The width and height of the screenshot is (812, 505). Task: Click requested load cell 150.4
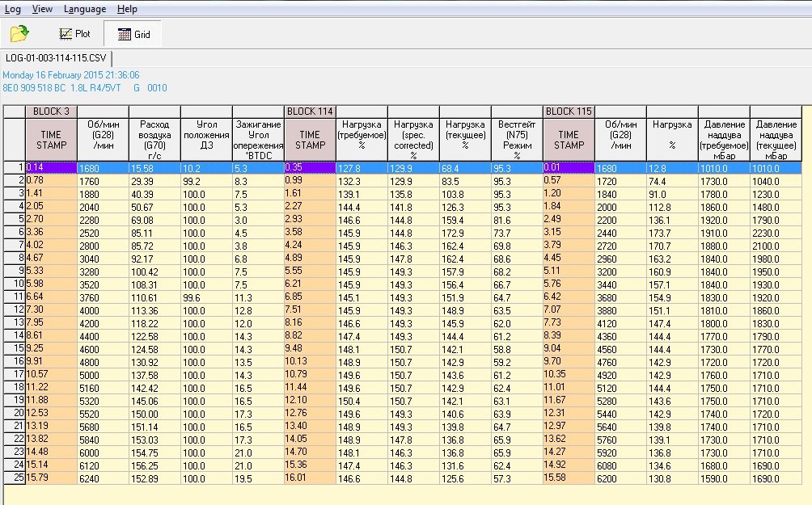(362, 401)
